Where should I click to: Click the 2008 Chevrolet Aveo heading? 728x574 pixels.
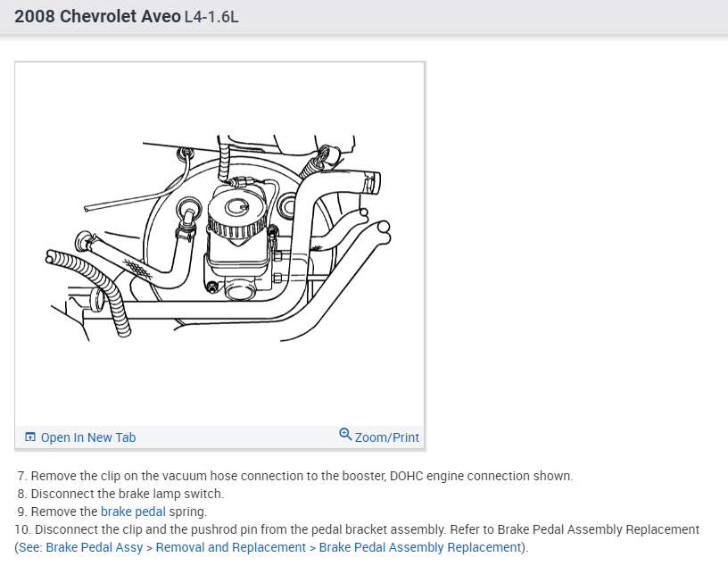coord(97,16)
